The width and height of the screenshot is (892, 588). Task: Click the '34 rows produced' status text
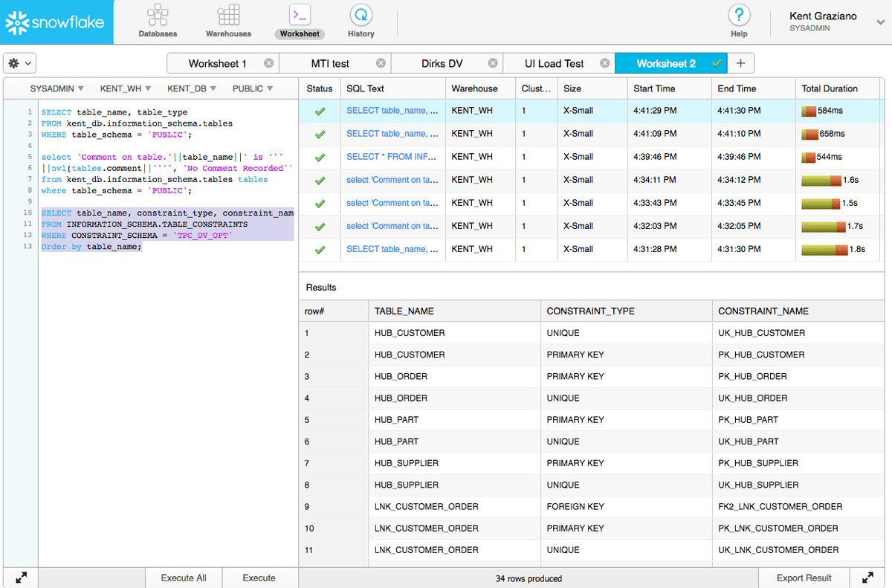(529, 578)
